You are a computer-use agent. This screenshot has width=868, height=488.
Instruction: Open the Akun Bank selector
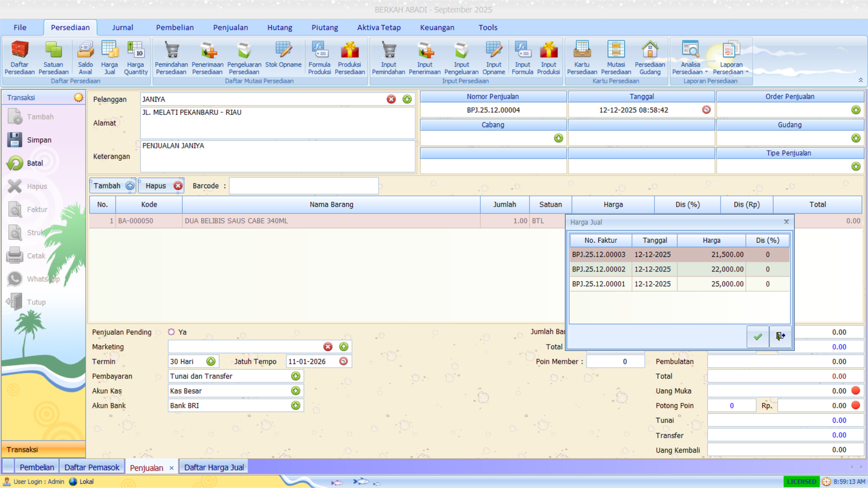(x=296, y=405)
